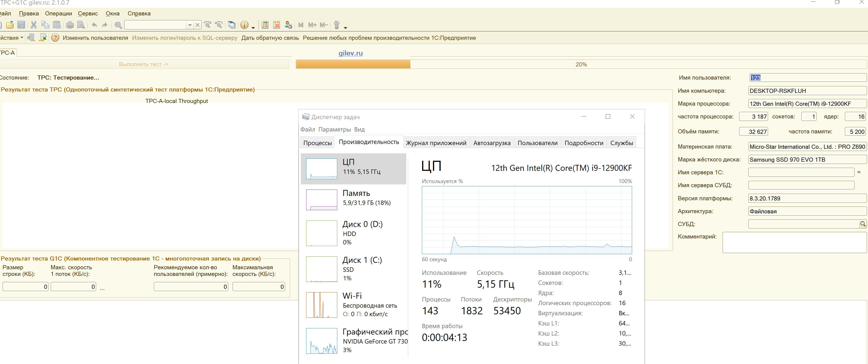Click the Copy icon in toolbar
868x364 pixels.
[45, 25]
